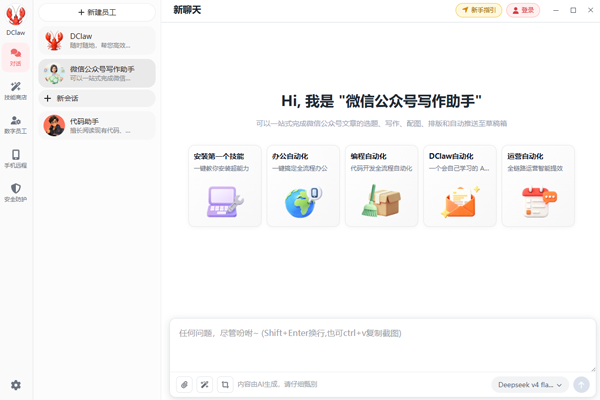Go to the 数字员工 section

click(15, 125)
